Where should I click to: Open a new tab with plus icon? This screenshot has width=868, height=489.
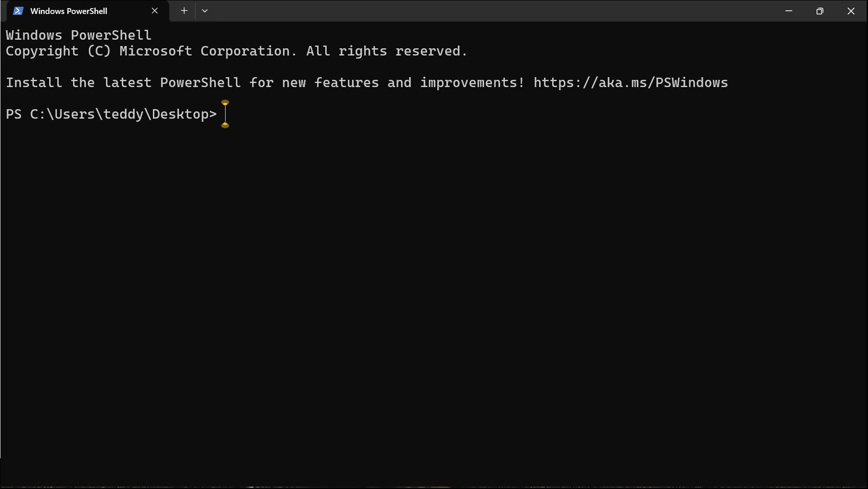point(184,11)
